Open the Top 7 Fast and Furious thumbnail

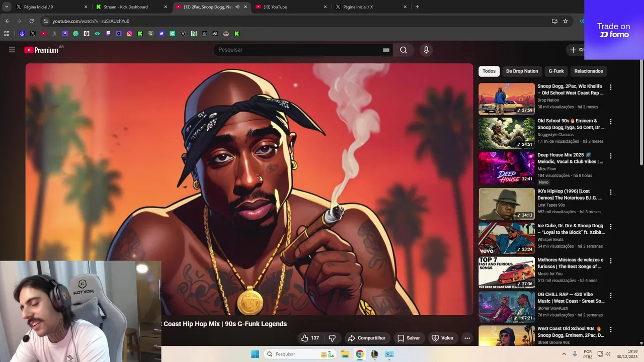507,273
